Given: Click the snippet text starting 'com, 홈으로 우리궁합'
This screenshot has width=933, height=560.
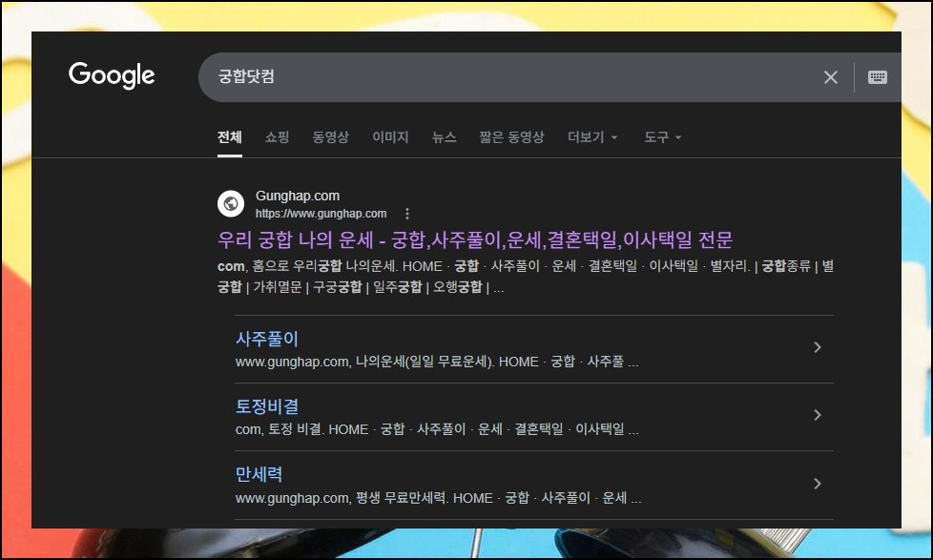Looking at the screenshot, I should click(526, 277).
